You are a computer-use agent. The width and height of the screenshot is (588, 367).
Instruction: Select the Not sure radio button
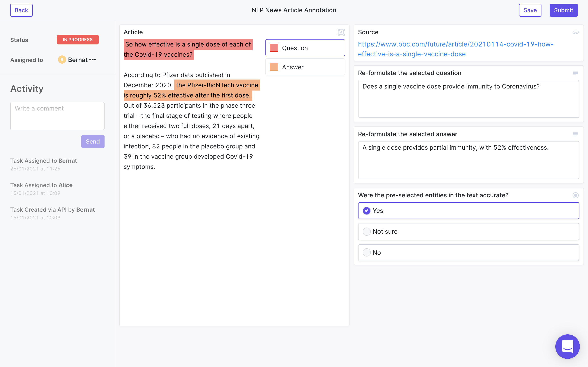pos(367,231)
